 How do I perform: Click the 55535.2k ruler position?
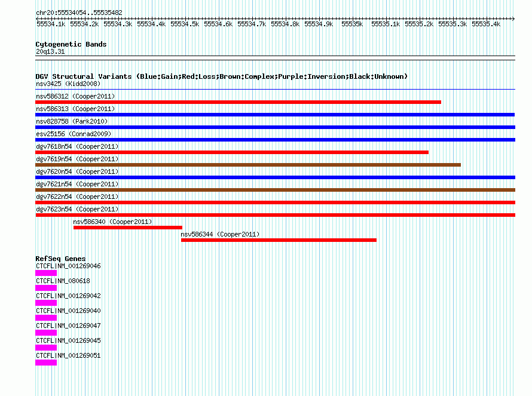[x=419, y=24]
